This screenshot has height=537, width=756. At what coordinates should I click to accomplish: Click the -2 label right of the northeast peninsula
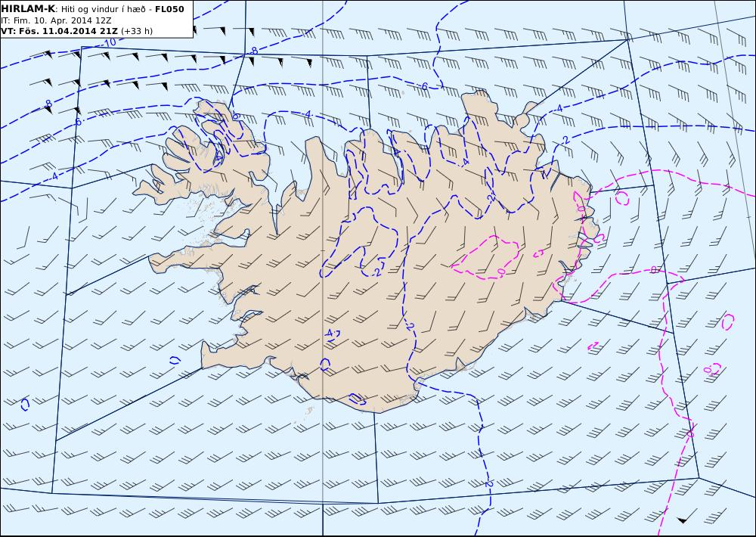pyautogui.click(x=565, y=140)
